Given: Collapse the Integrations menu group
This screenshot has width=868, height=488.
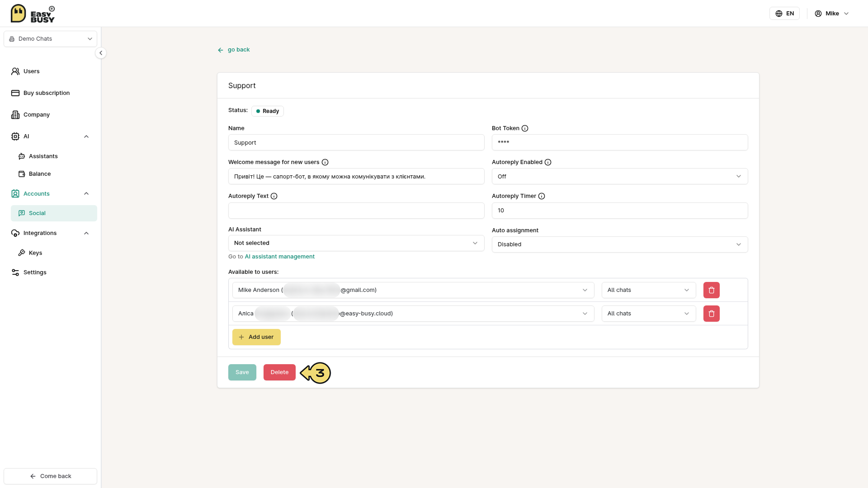Looking at the screenshot, I should click(x=86, y=233).
